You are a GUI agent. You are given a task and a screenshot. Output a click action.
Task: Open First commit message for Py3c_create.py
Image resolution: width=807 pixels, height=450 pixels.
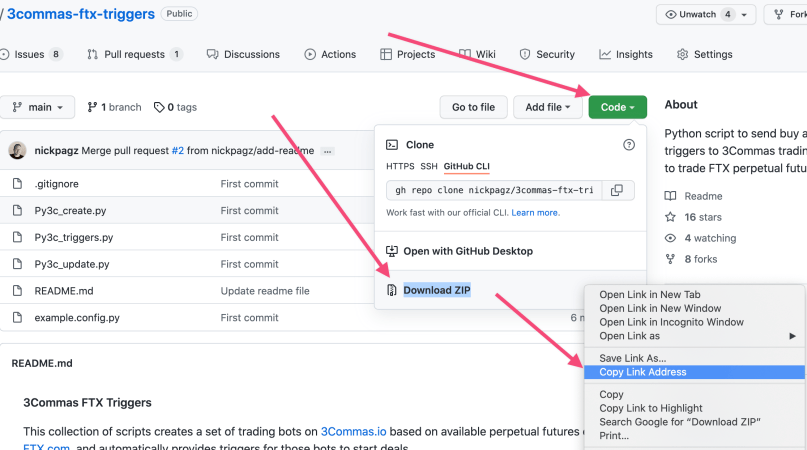250,211
